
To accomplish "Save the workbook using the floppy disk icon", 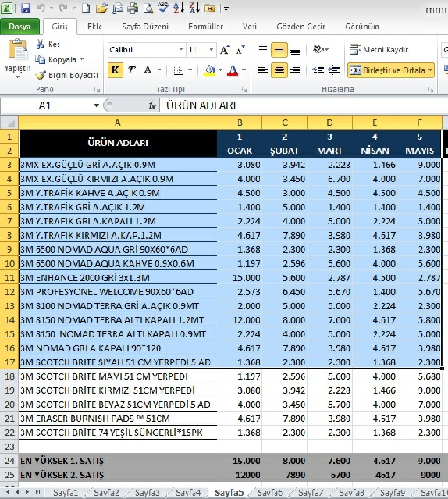I will 25,8.
